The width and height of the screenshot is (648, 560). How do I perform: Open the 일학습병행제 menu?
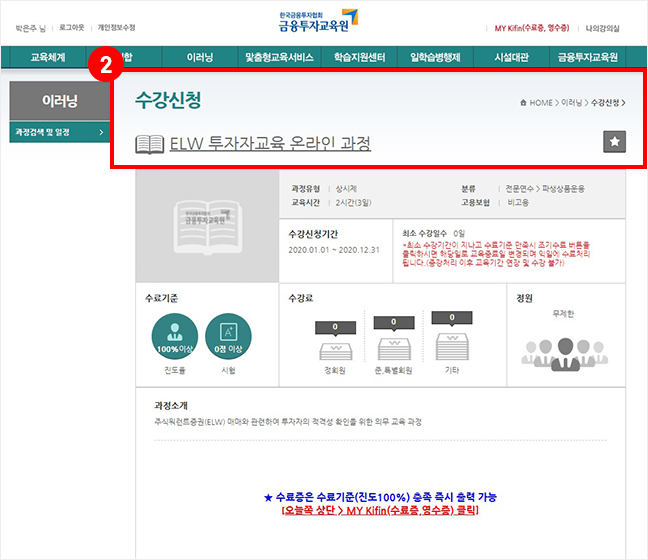pyautogui.click(x=435, y=57)
